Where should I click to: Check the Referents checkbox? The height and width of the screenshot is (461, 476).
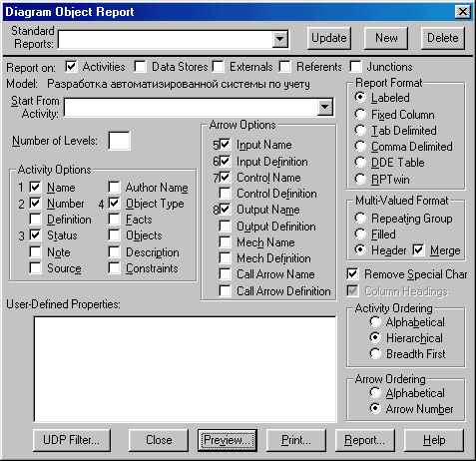pyautogui.click(x=284, y=66)
